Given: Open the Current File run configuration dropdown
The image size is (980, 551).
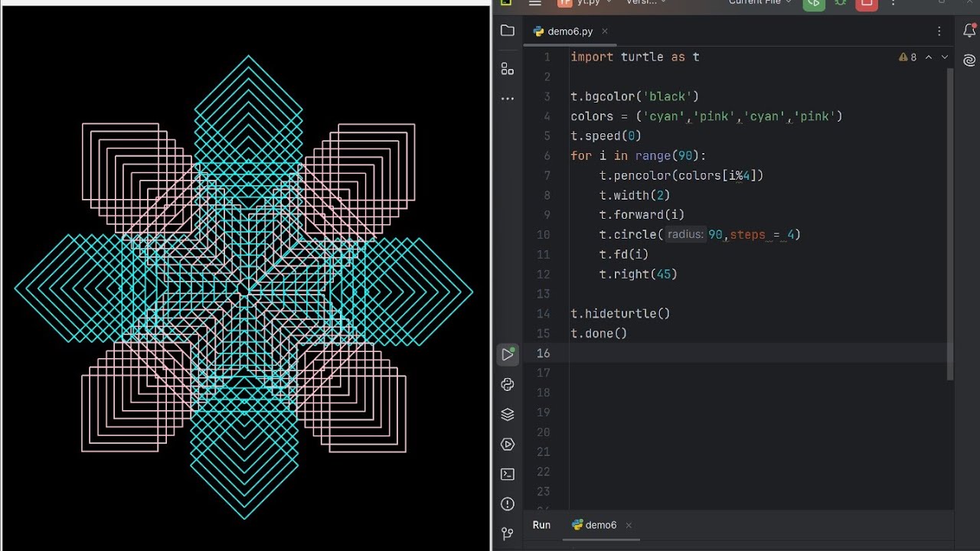Looking at the screenshot, I should tap(760, 3).
